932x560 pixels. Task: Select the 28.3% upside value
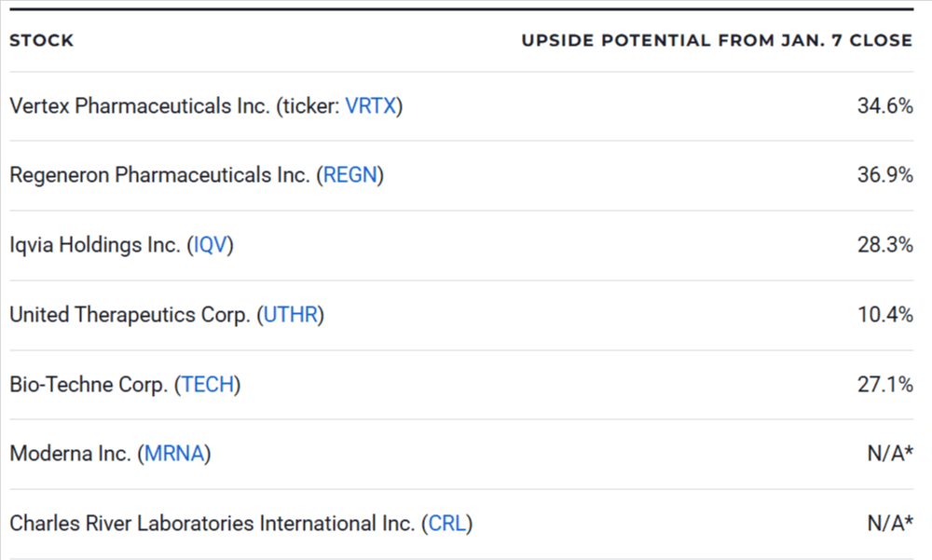[884, 245]
